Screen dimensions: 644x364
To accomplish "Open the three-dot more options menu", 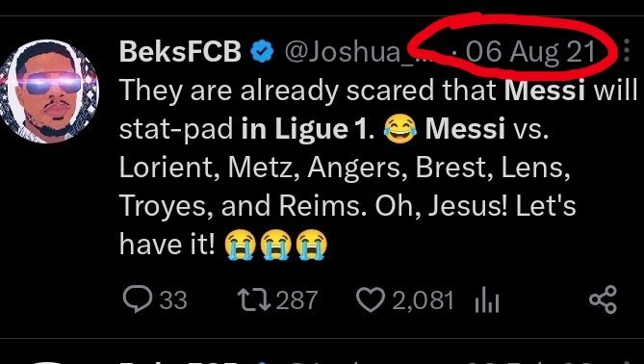I will coord(627,50).
